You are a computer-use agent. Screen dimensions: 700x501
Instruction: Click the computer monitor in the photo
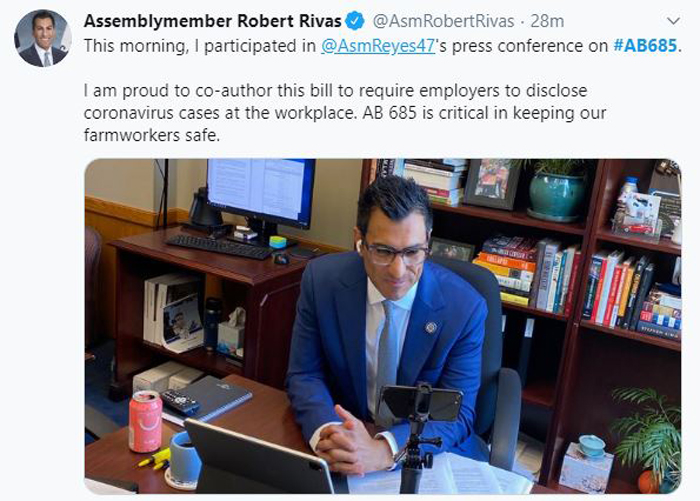coord(261,193)
